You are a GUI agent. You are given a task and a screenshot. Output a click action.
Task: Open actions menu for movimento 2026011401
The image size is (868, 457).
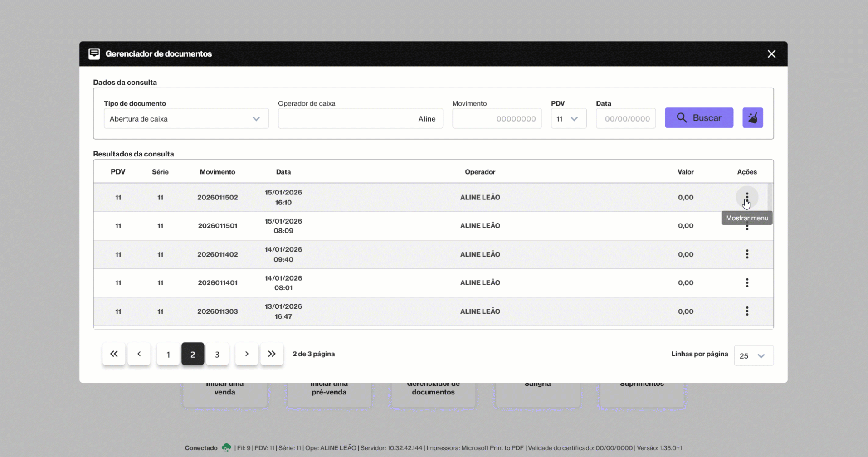coord(746,283)
